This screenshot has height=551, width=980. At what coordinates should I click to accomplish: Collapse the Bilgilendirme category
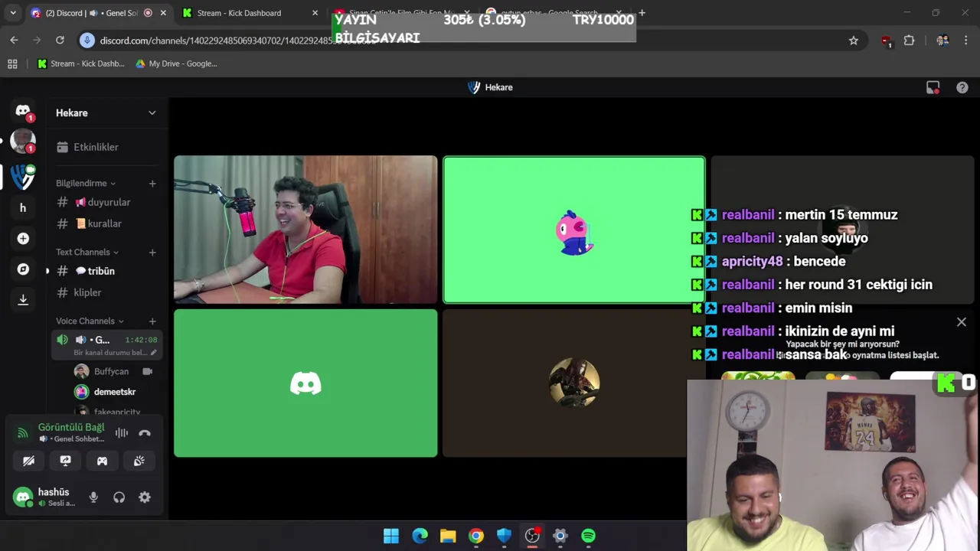(x=86, y=183)
